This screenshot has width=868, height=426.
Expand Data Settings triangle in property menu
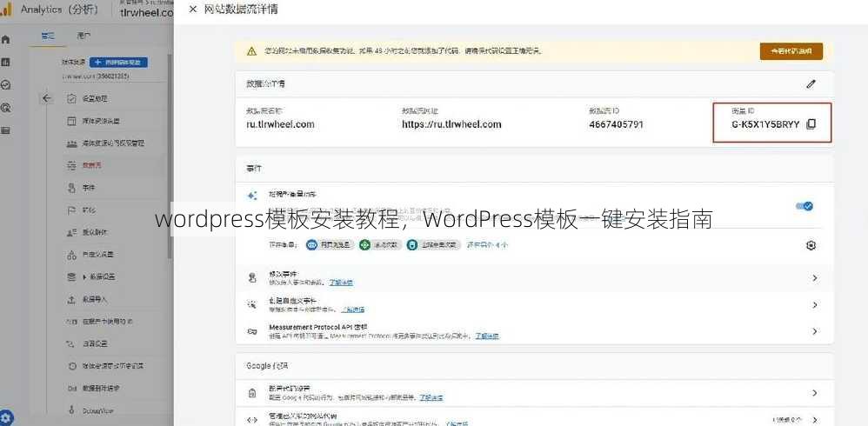tap(84, 276)
